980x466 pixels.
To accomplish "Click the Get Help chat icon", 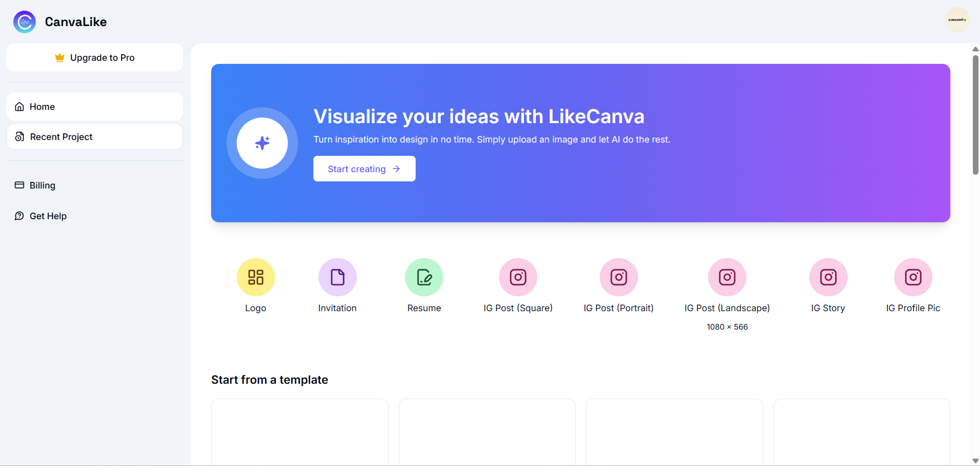I will coord(19,216).
